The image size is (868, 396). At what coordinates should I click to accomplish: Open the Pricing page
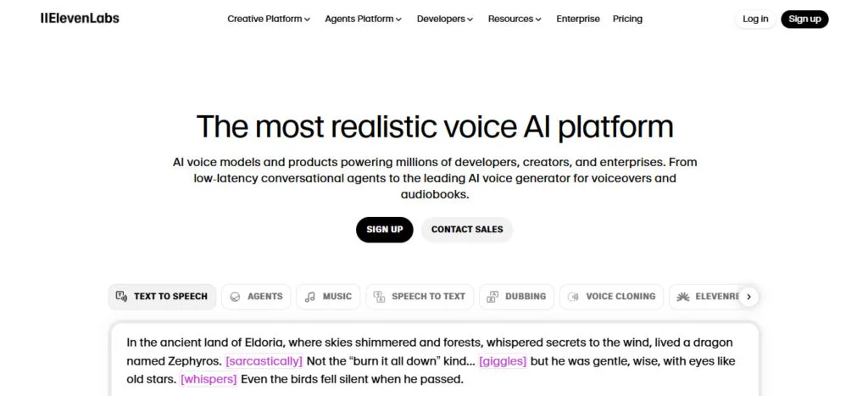point(627,19)
